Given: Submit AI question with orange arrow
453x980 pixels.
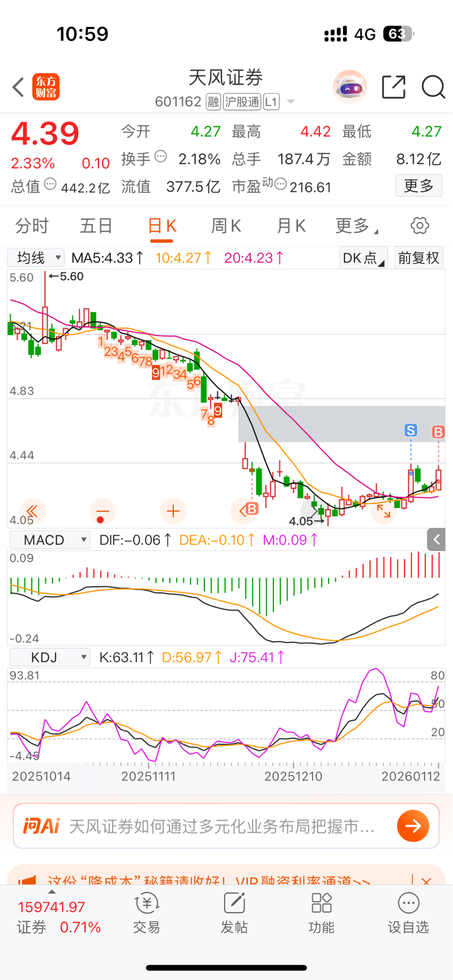Looking at the screenshot, I should 413,826.
